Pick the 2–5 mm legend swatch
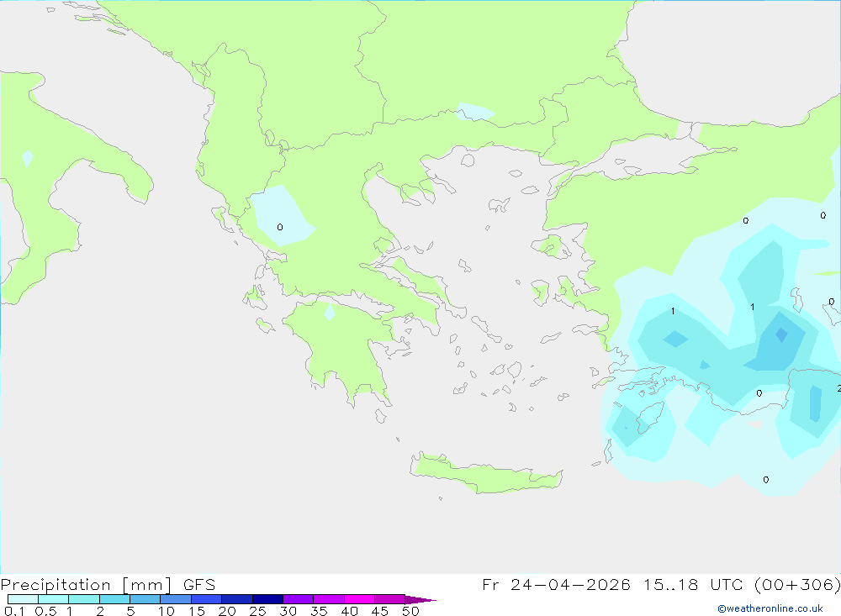 pos(114,599)
